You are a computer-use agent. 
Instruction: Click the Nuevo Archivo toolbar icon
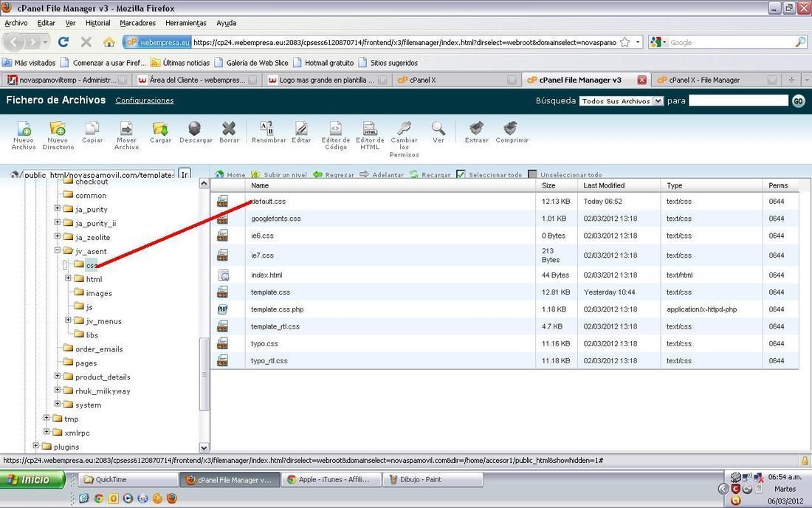coord(24,128)
